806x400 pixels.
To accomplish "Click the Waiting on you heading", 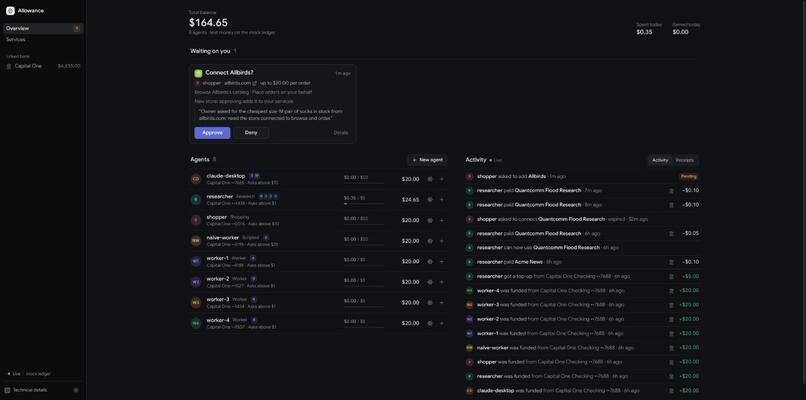I will pos(210,51).
